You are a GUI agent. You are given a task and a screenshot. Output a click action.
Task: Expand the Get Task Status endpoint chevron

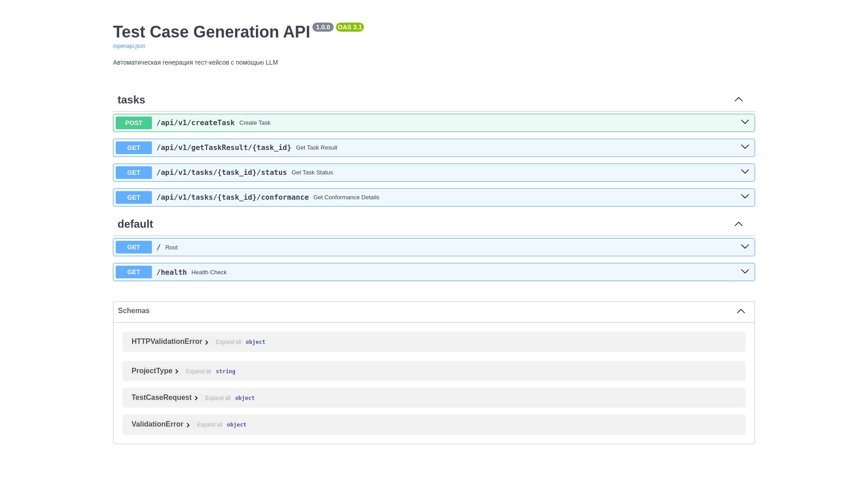745,172
